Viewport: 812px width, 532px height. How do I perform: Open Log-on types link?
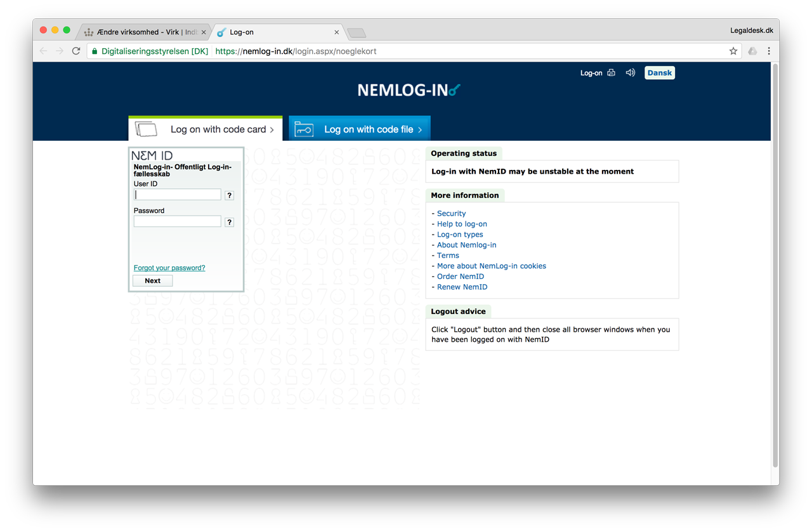click(x=460, y=235)
